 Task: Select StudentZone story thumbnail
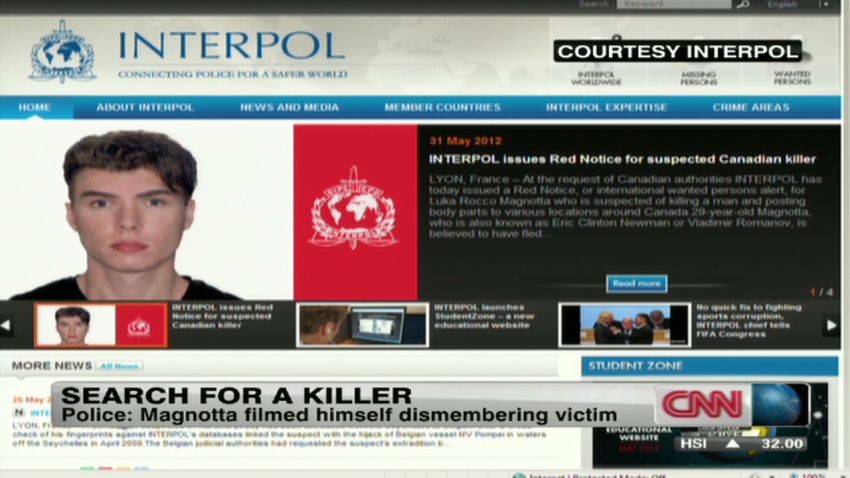[362, 325]
